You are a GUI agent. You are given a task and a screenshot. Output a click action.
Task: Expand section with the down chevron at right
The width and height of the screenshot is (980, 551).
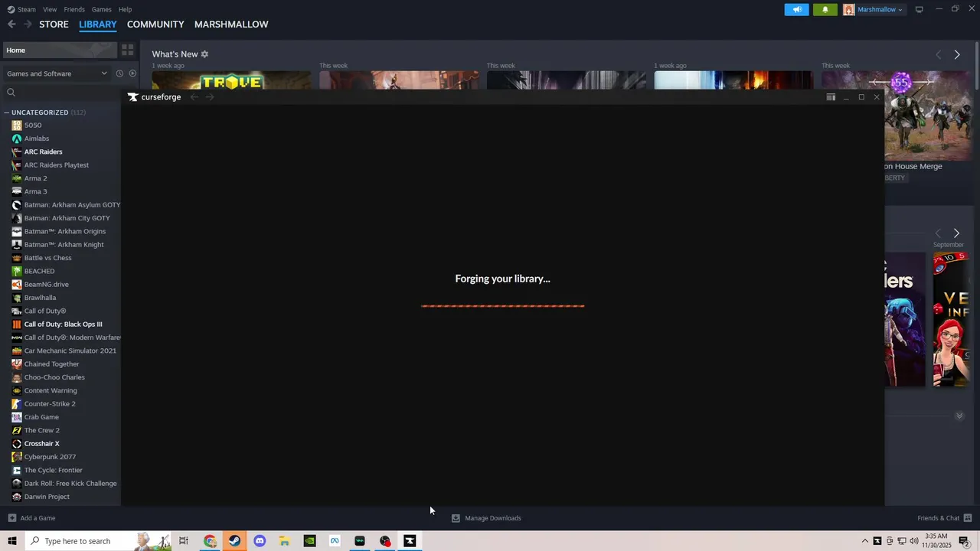(x=959, y=416)
